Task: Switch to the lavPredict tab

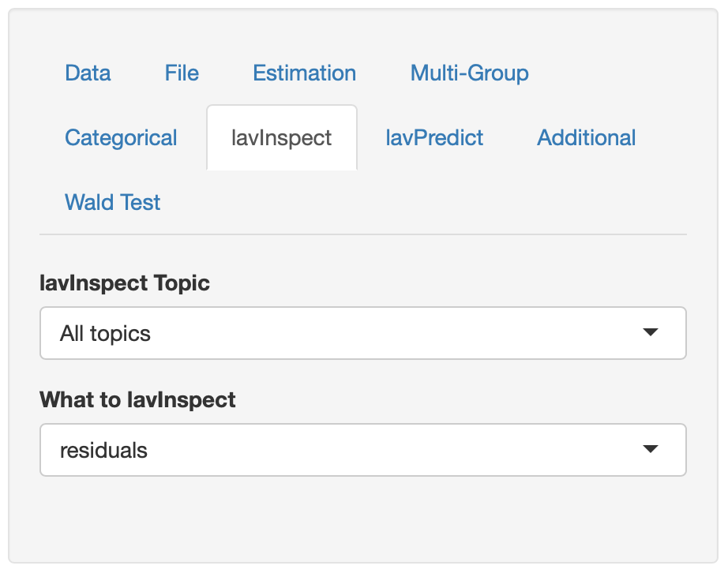Action: tap(434, 138)
